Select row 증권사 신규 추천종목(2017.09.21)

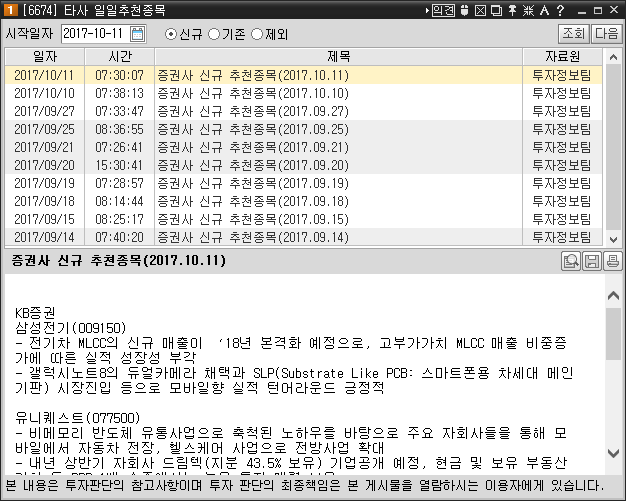303,147
